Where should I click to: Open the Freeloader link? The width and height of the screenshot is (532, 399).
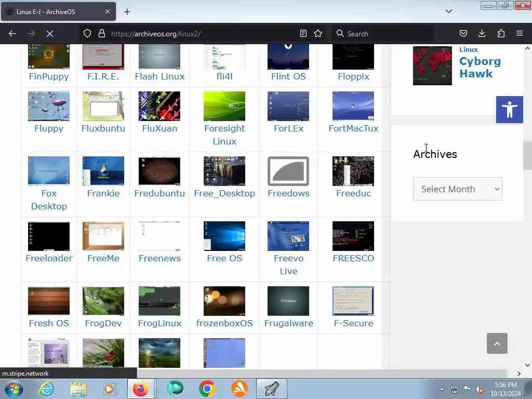[49, 258]
